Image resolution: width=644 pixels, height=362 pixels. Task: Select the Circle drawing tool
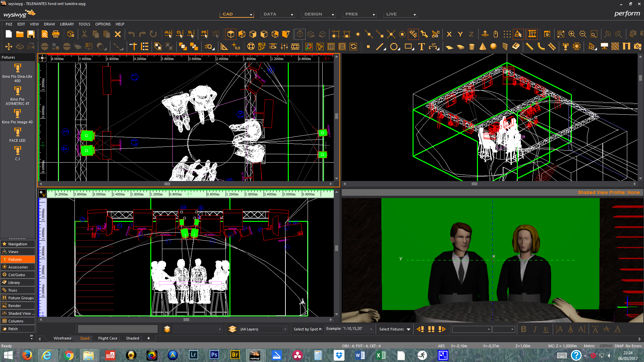(x=394, y=47)
